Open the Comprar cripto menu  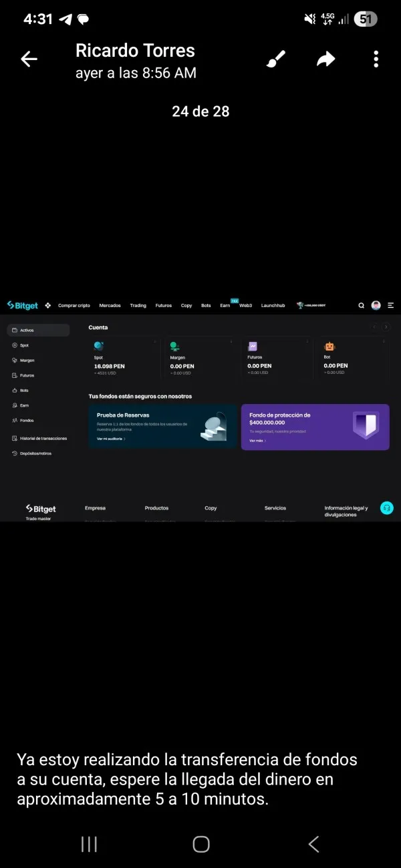coord(74,305)
